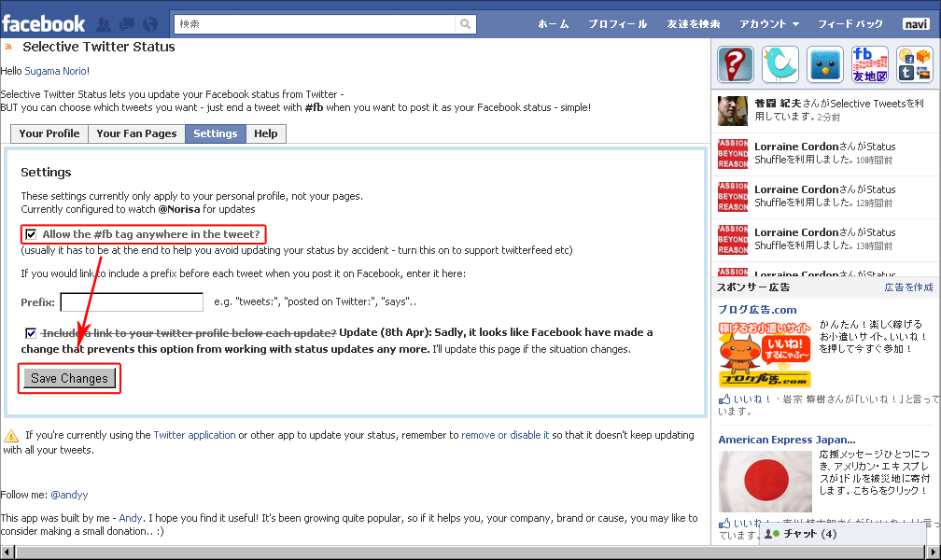Screen dimensions: 941x560
Task: Open Lorraine Cordon story from 10時間前
Action: (x=824, y=153)
